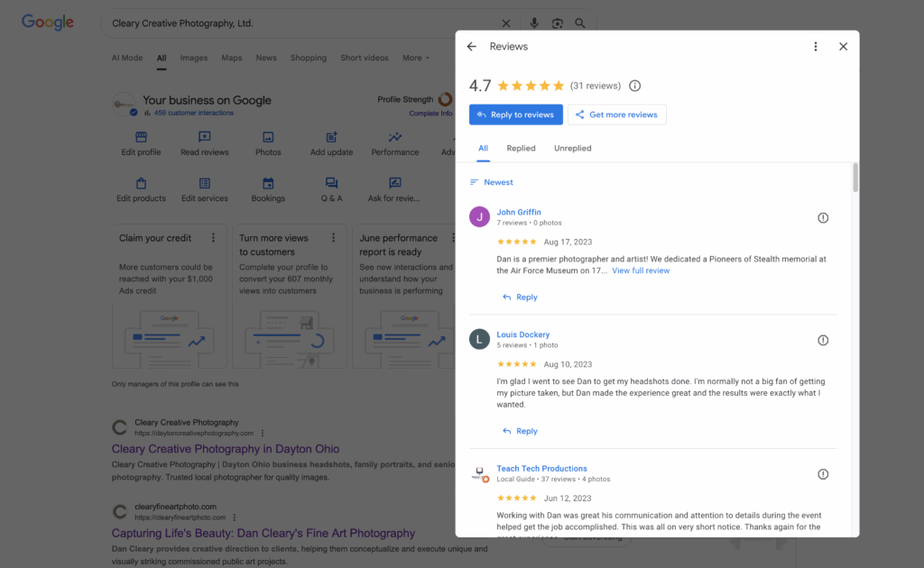The width and height of the screenshot is (924, 568).
Task: Select the Unreplied reviews tab
Action: [572, 148]
